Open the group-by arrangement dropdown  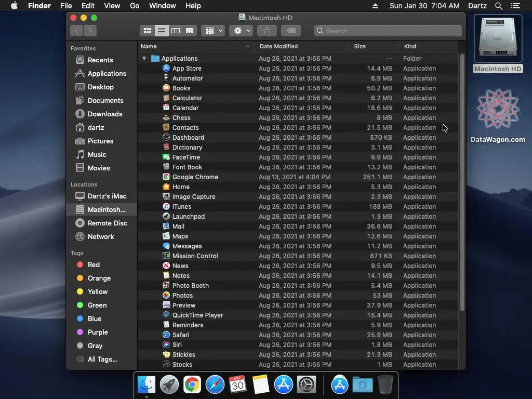point(213,31)
